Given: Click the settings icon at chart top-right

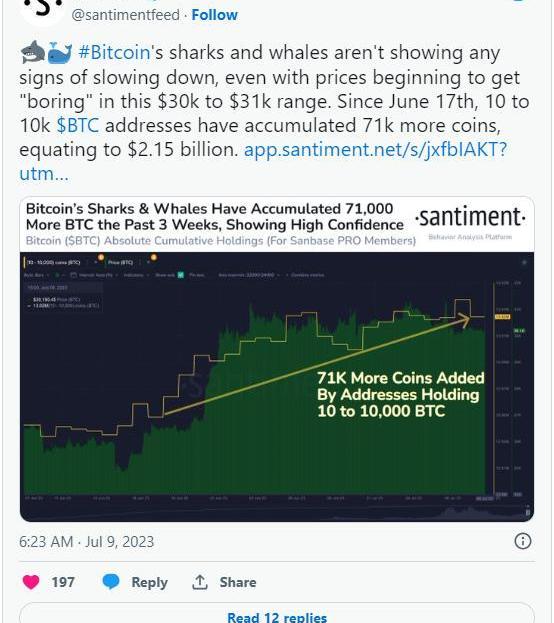Looking at the screenshot, I should (x=524, y=262).
